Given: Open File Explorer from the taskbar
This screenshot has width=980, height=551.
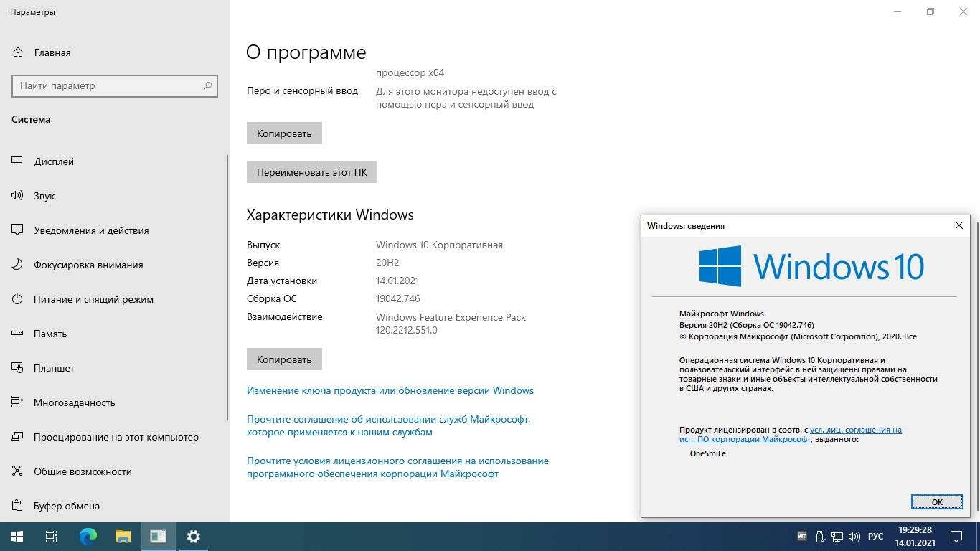Looking at the screenshot, I should (123, 537).
